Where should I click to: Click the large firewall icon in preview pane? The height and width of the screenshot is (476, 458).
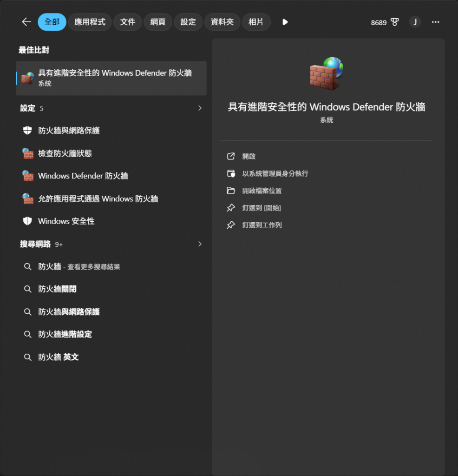pos(327,73)
